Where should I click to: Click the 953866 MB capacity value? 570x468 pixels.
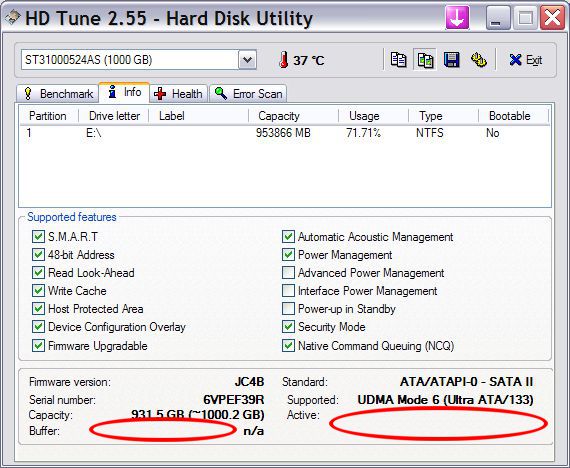click(283, 133)
